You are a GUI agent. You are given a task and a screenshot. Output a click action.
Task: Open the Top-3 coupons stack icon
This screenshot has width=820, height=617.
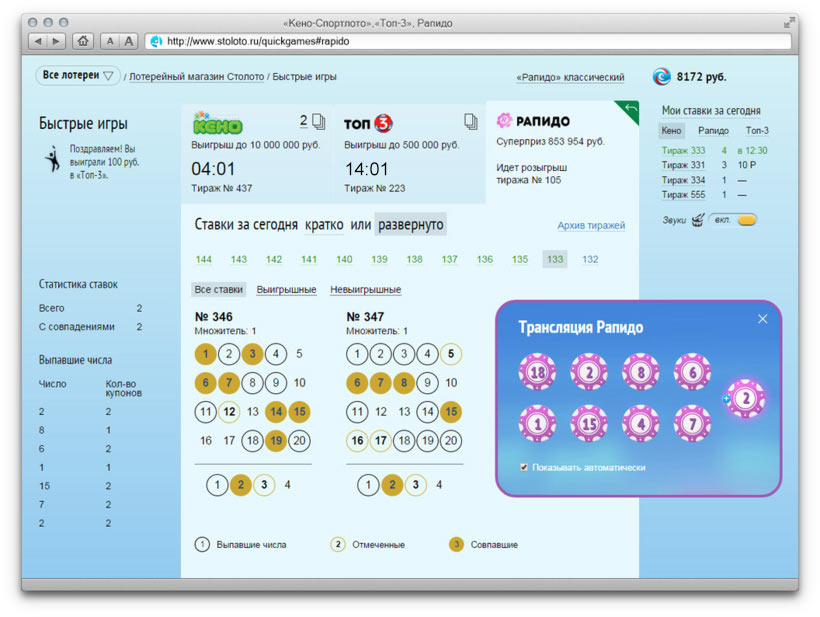coord(471,122)
